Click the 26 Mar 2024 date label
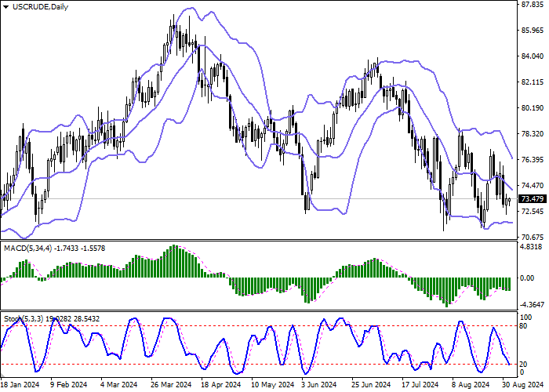This screenshot has width=549, height=392. (171, 385)
